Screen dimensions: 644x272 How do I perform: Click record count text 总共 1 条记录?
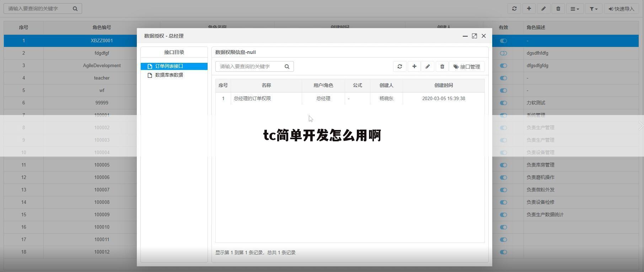(x=281, y=252)
